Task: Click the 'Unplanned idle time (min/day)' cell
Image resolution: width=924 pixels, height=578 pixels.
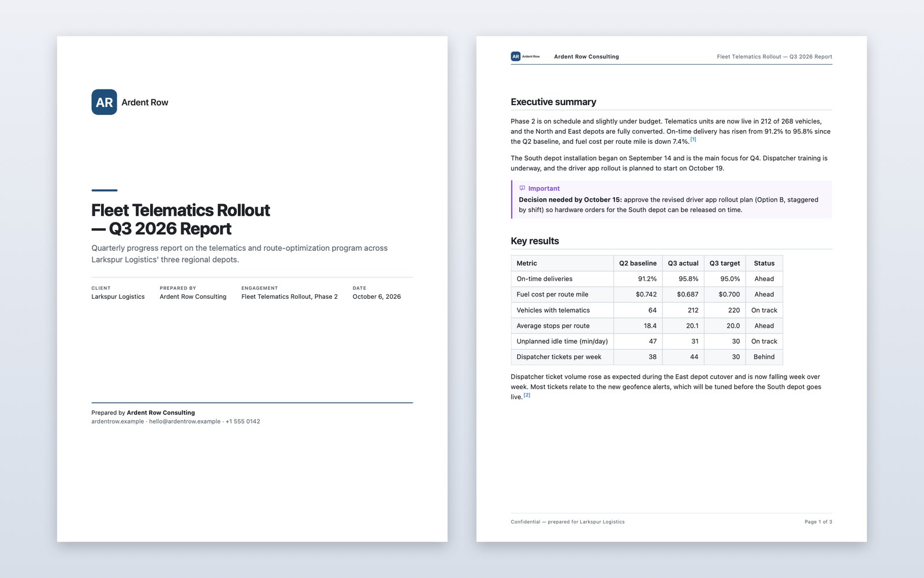Action: (562, 342)
